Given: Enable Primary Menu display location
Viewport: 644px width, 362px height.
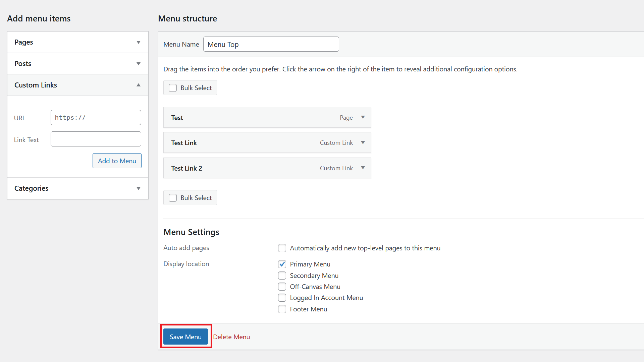Looking at the screenshot, I should pyautogui.click(x=282, y=264).
